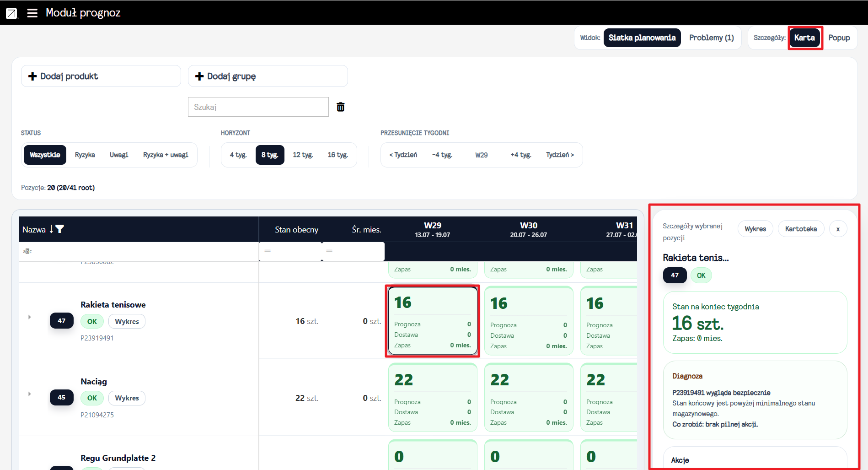Open the hamburger menu
Image resolution: width=868 pixels, height=470 pixels.
point(32,13)
